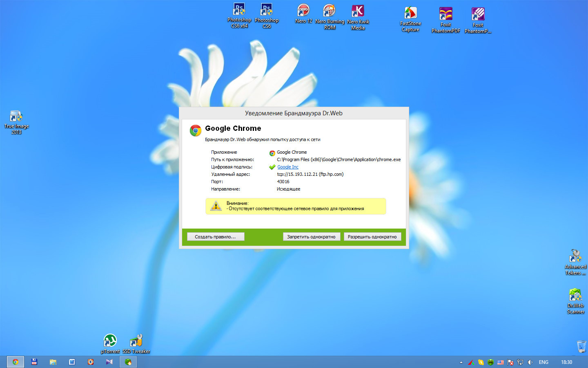Select the Nero Burning ROM desktop icon
Image resolution: width=588 pixels, height=368 pixels.
tap(330, 16)
